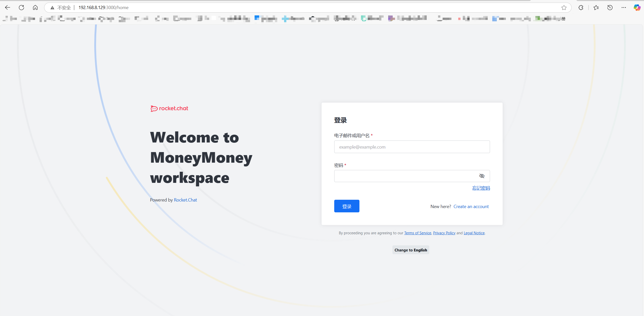Viewport: 644px width, 316px height.
Task: Toggle password visibility eye icon
Action: click(x=482, y=176)
